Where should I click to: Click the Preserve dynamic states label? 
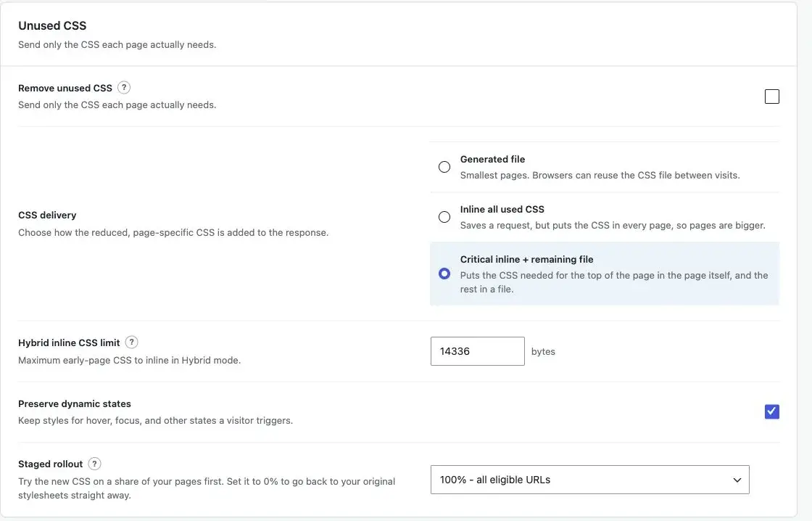tap(75, 404)
